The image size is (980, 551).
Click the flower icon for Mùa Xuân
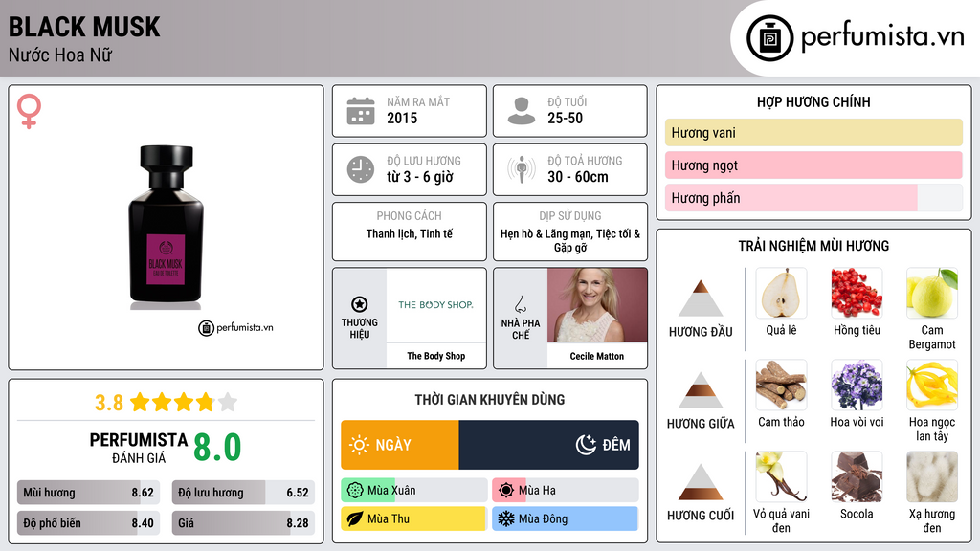click(x=355, y=491)
